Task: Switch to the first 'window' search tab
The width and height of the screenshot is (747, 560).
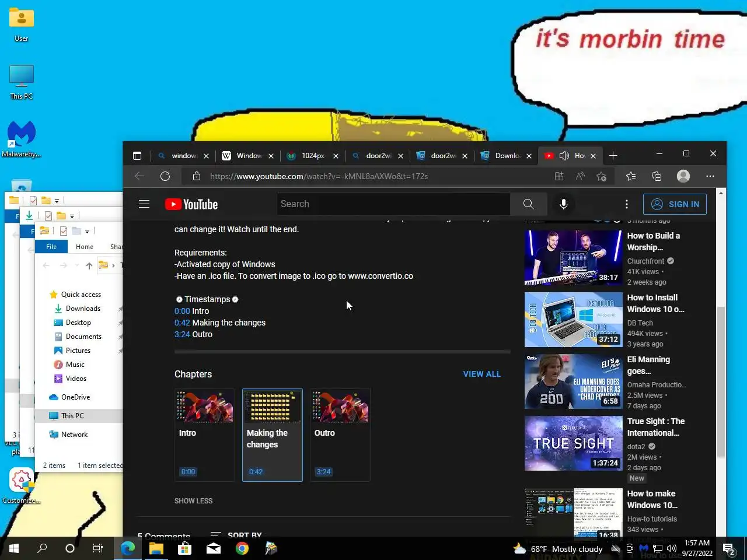Action: point(184,156)
